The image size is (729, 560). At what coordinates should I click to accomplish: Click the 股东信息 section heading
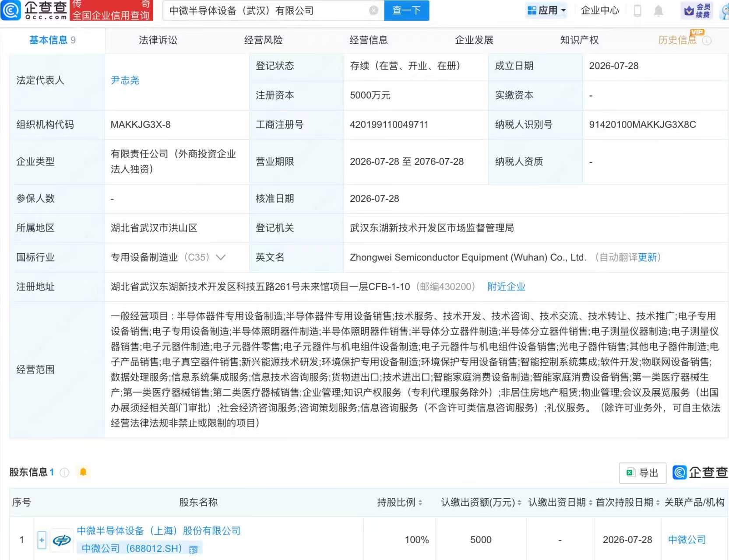point(28,472)
